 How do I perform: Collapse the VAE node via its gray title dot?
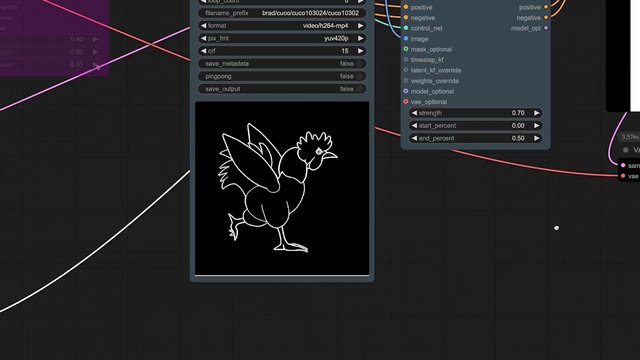tap(626, 150)
